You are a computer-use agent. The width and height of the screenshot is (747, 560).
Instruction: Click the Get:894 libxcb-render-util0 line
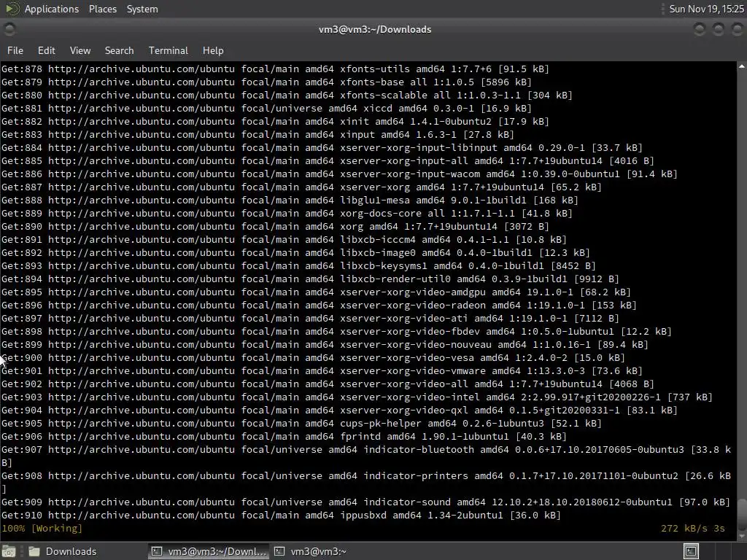coord(310,279)
